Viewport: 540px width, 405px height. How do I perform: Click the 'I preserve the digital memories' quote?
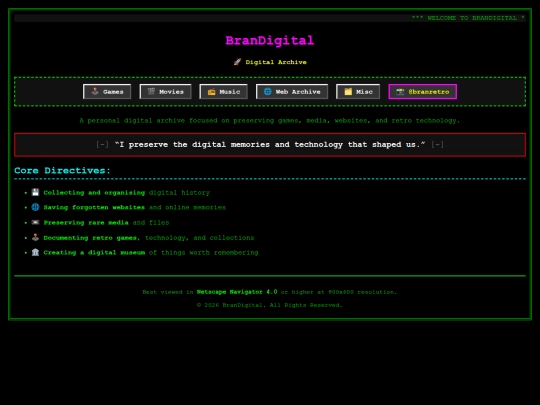coord(270,145)
